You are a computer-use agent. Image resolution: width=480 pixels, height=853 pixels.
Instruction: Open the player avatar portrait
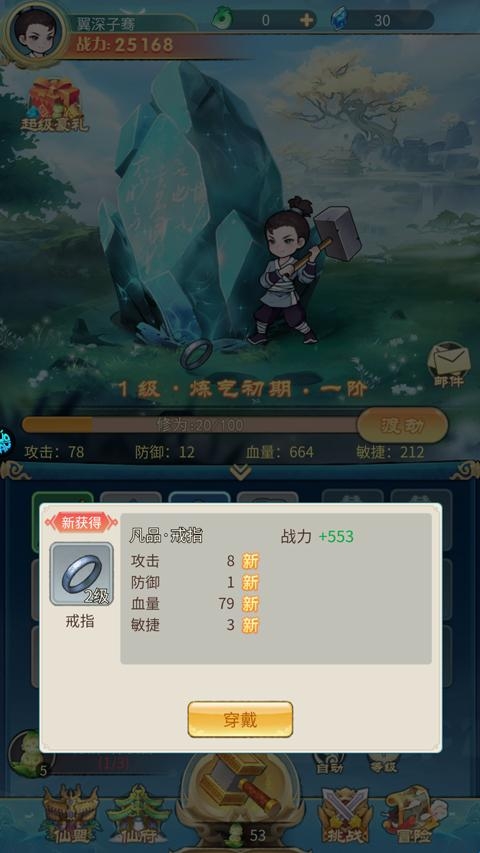pos(34,31)
